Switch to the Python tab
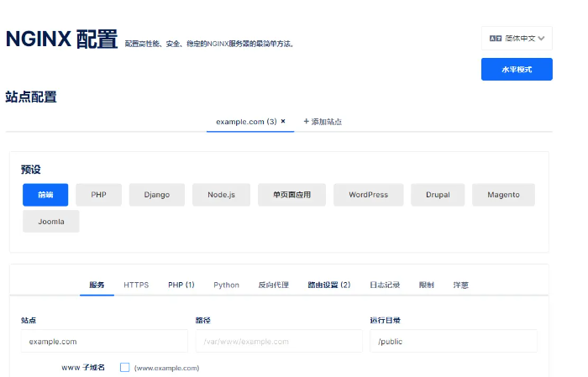Screen dimensions: 588x377 (x=226, y=285)
